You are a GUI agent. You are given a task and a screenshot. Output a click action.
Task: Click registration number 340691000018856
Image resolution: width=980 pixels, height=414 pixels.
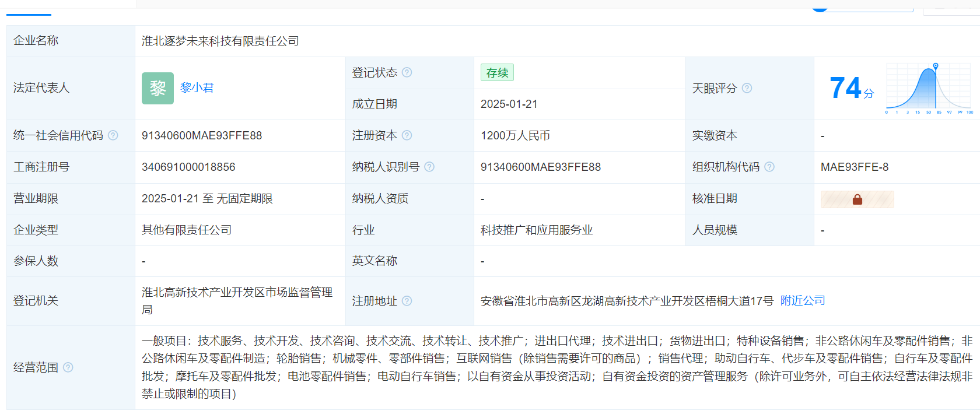point(188,167)
